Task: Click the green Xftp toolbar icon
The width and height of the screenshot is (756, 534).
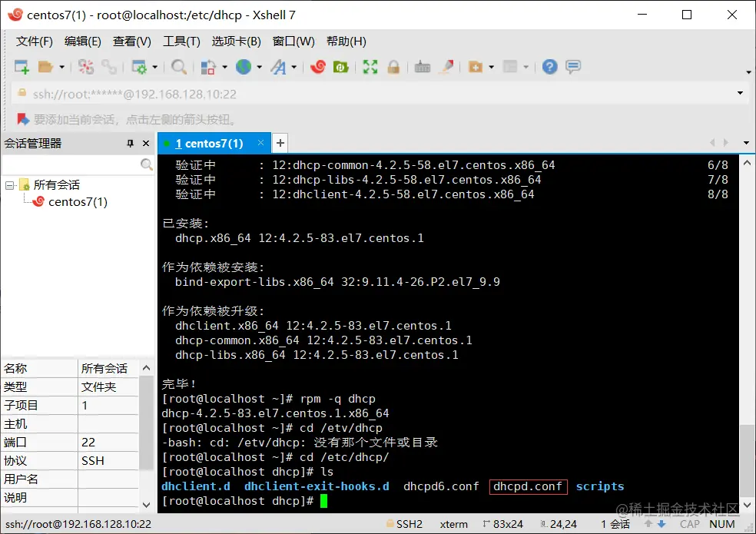Action: [x=341, y=67]
